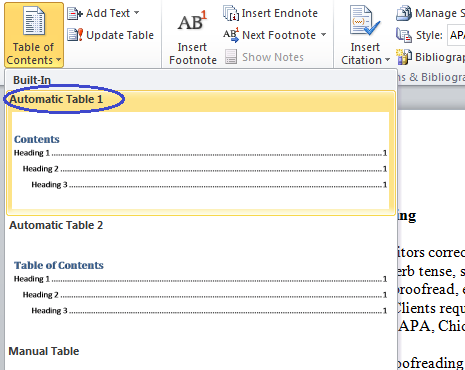Click the Bibliography icon
Viewport: 465px width, 370px height.
404,57
